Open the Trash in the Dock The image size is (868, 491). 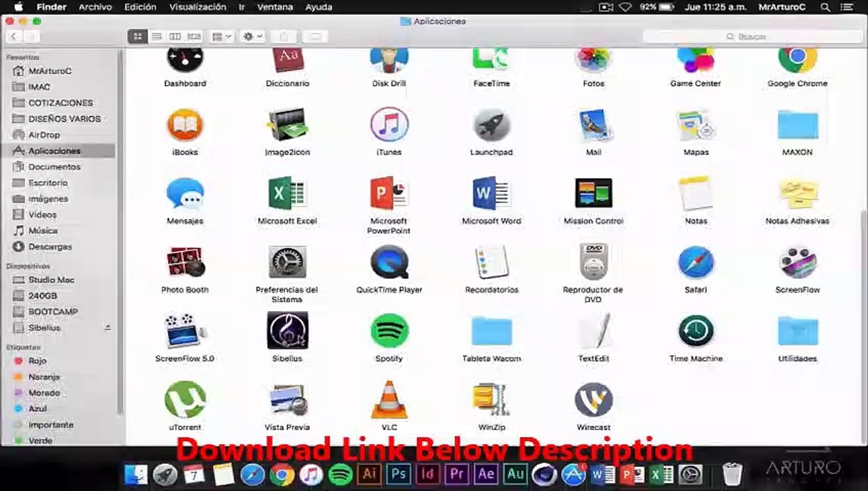[732, 474]
